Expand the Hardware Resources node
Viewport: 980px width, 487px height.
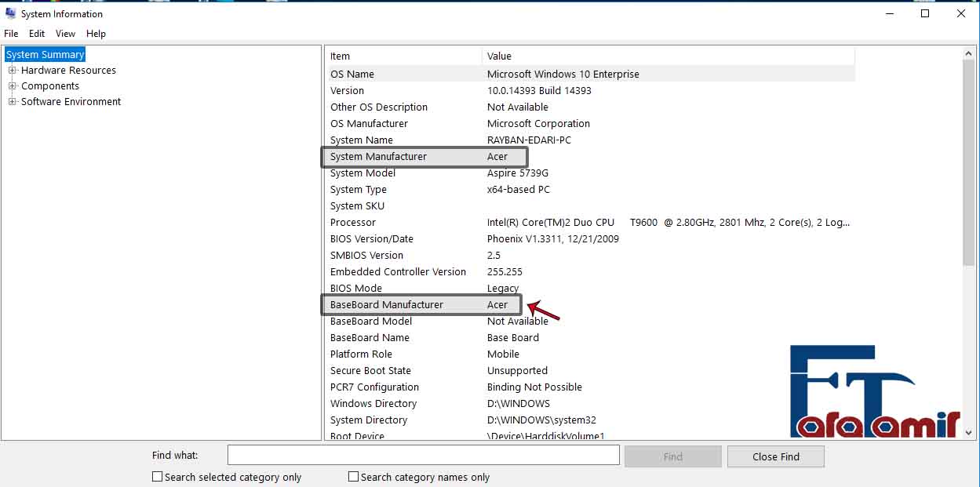coord(13,70)
